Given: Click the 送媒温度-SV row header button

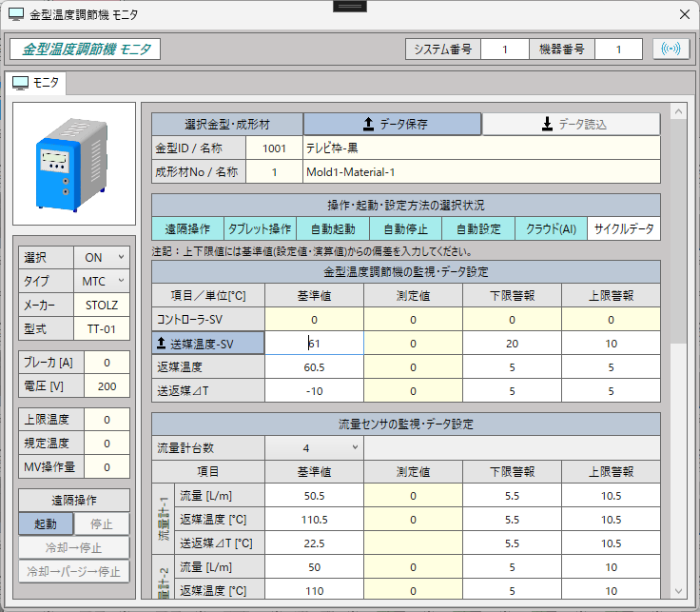Looking at the screenshot, I should (208, 344).
